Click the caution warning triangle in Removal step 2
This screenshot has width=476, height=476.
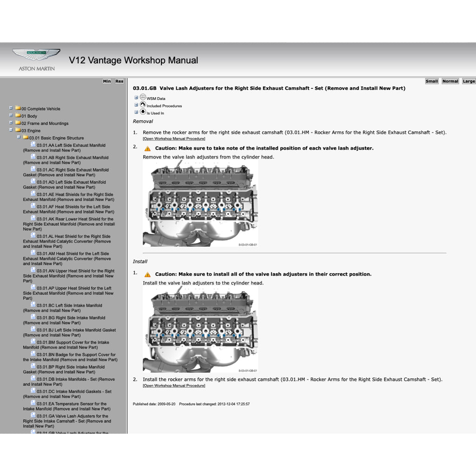(147, 148)
